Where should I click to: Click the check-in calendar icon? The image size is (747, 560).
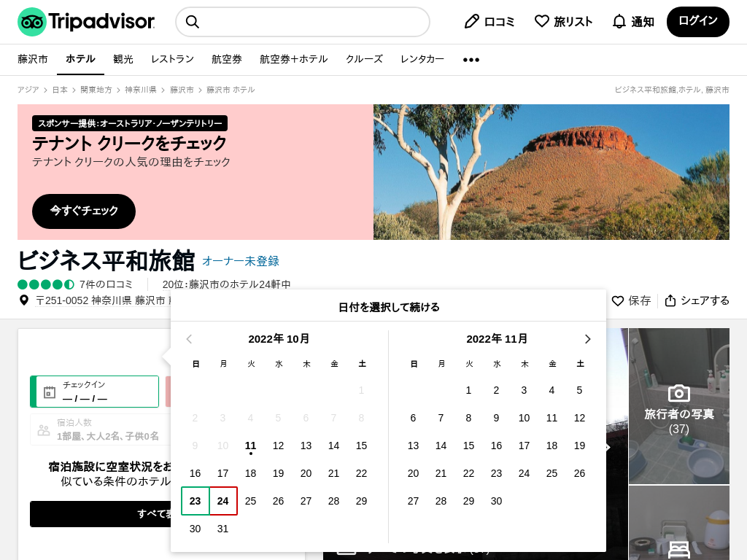tap(50, 392)
